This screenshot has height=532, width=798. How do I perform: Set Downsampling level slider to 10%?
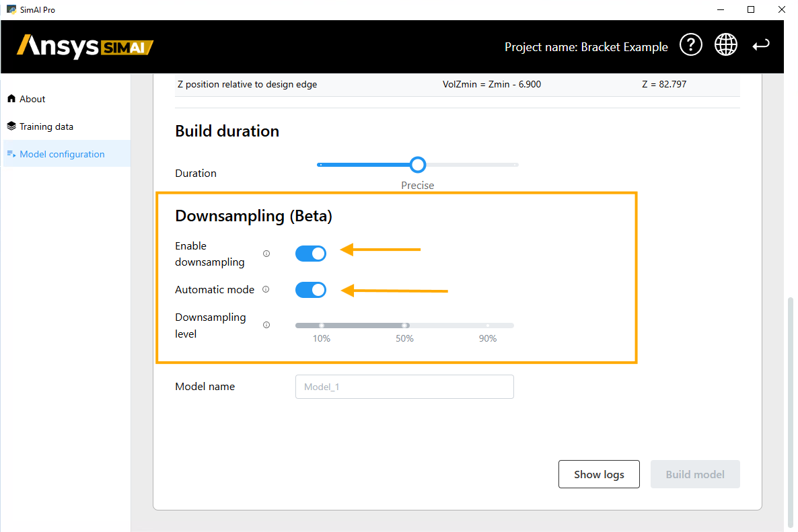[322, 326]
